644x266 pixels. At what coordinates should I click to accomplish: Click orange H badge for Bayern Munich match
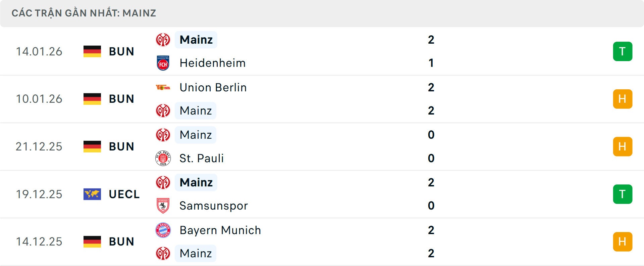[x=623, y=242]
